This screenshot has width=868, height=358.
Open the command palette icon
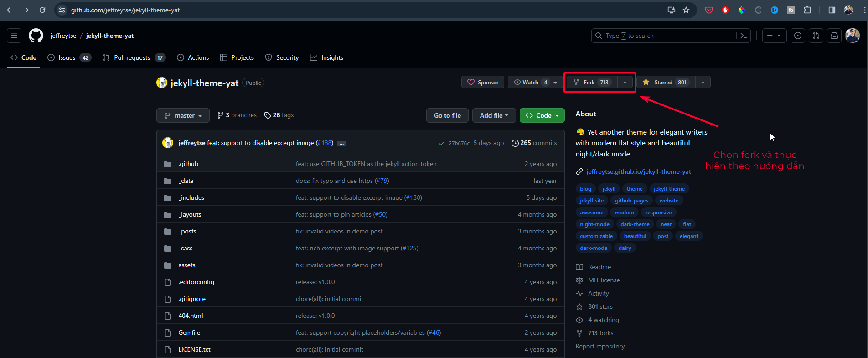pos(743,36)
